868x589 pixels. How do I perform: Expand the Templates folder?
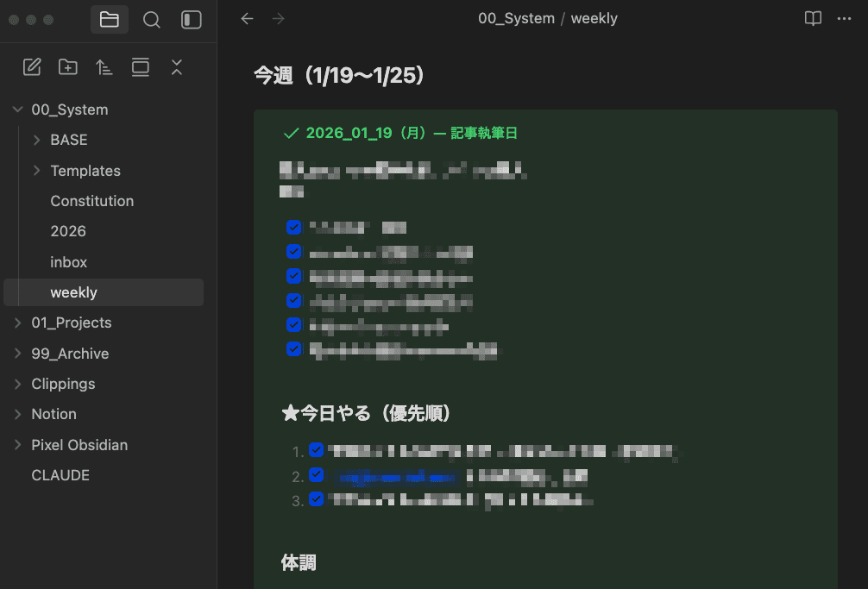36,171
